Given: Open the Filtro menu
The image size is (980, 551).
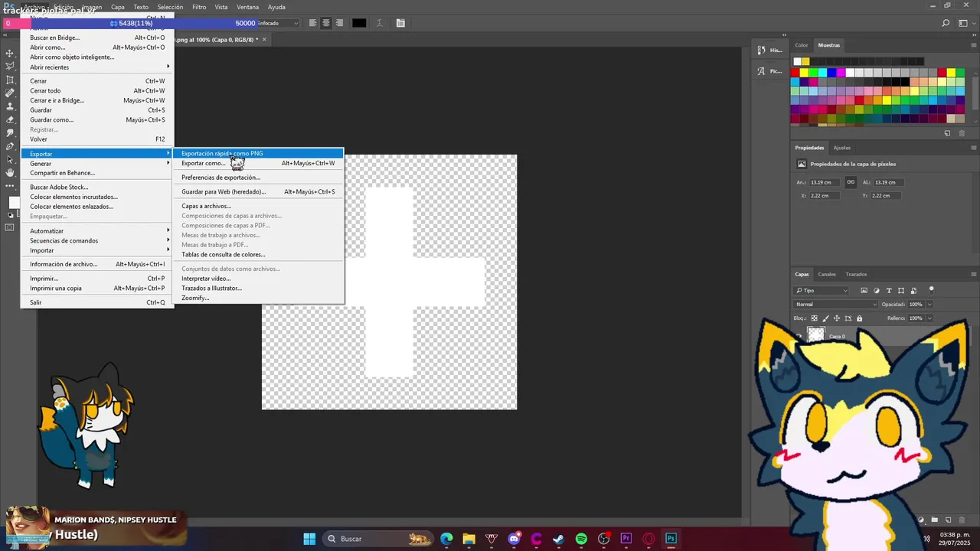Looking at the screenshot, I should (x=199, y=7).
